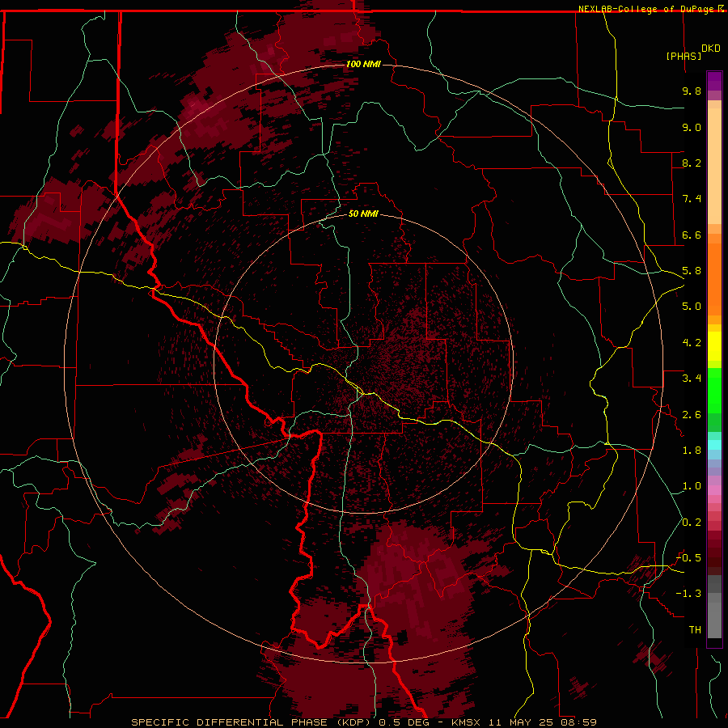The width and height of the screenshot is (728, 728).
Task: Click the 2.6 value on the scale
Action: coord(692,415)
